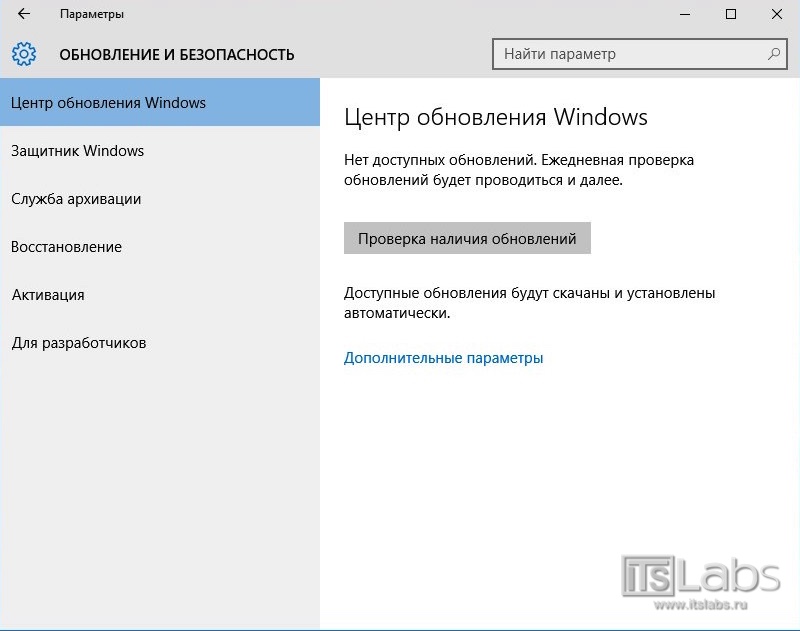Open 'Для разработчиков' section
The height and width of the screenshot is (631, 800).
(160, 342)
